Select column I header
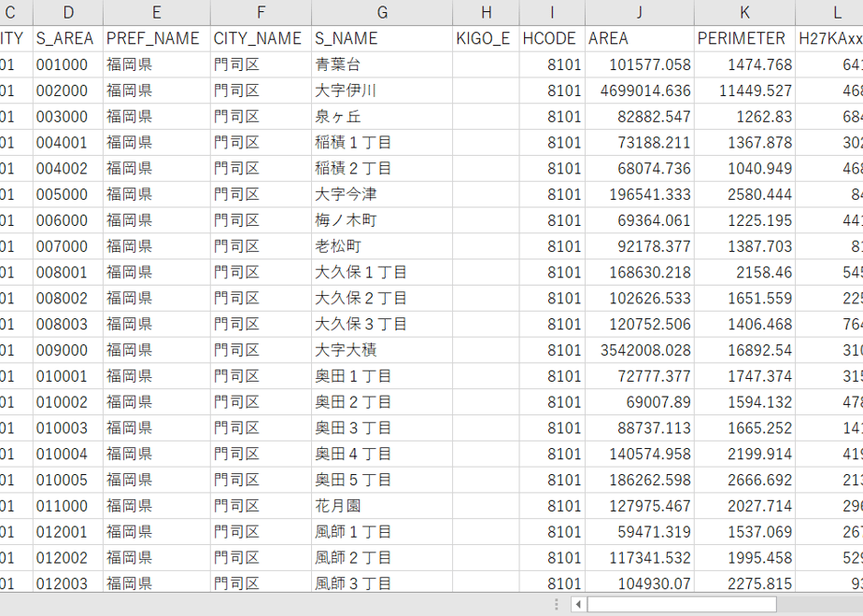This screenshot has height=616, width=863. (x=552, y=12)
